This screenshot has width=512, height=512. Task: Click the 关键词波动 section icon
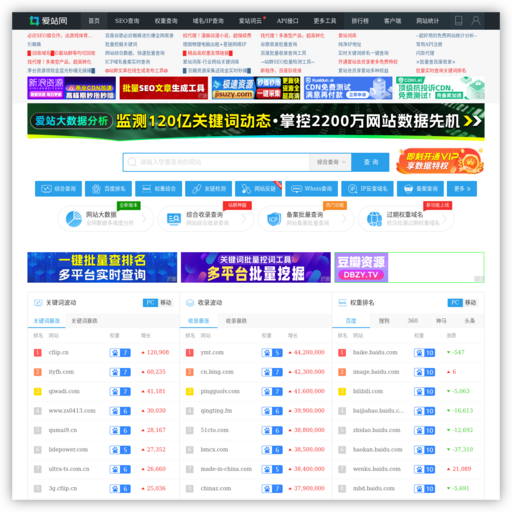point(38,303)
